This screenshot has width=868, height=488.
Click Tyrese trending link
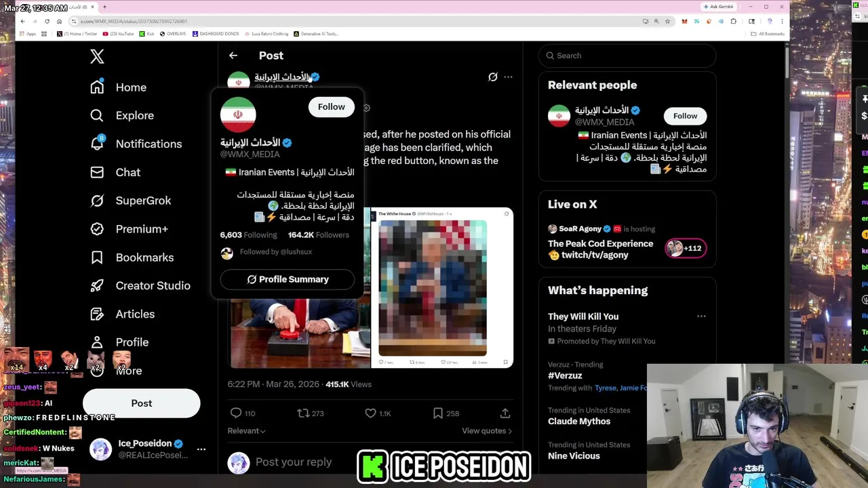click(x=606, y=388)
